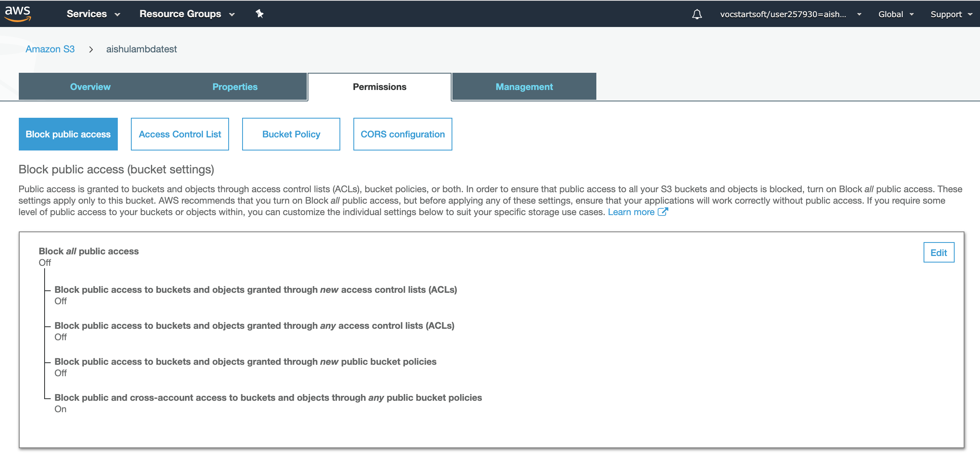Viewport: 980px width, 467px height.
Task: Click the breadcrumb chevron separator
Action: point(91,49)
